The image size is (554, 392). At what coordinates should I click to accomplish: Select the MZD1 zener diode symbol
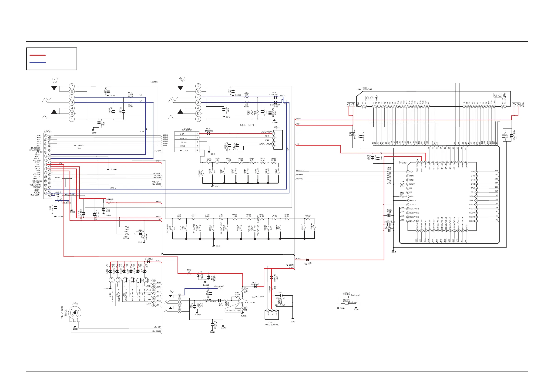pos(198,276)
